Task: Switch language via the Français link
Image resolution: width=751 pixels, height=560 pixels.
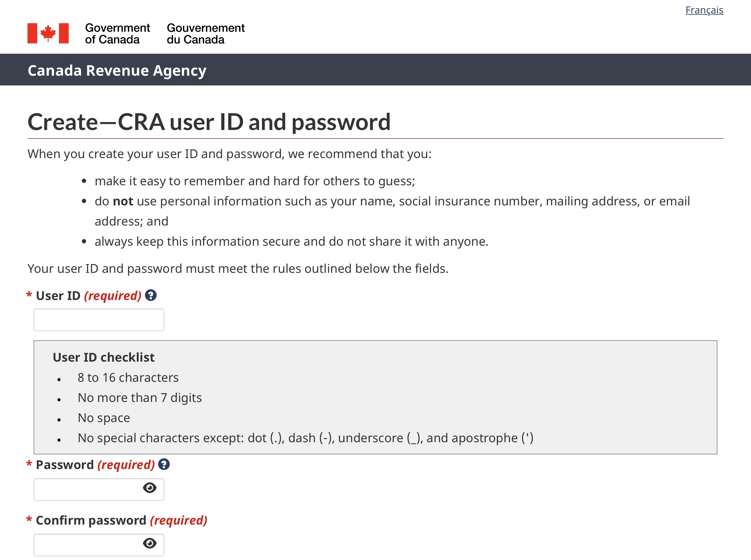Action: pyautogui.click(x=704, y=10)
